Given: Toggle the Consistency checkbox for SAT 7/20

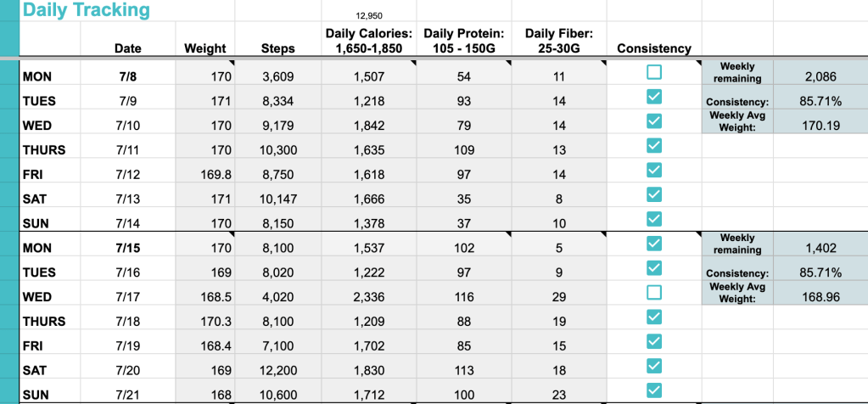Looking at the screenshot, I should (x=654, y=366).
